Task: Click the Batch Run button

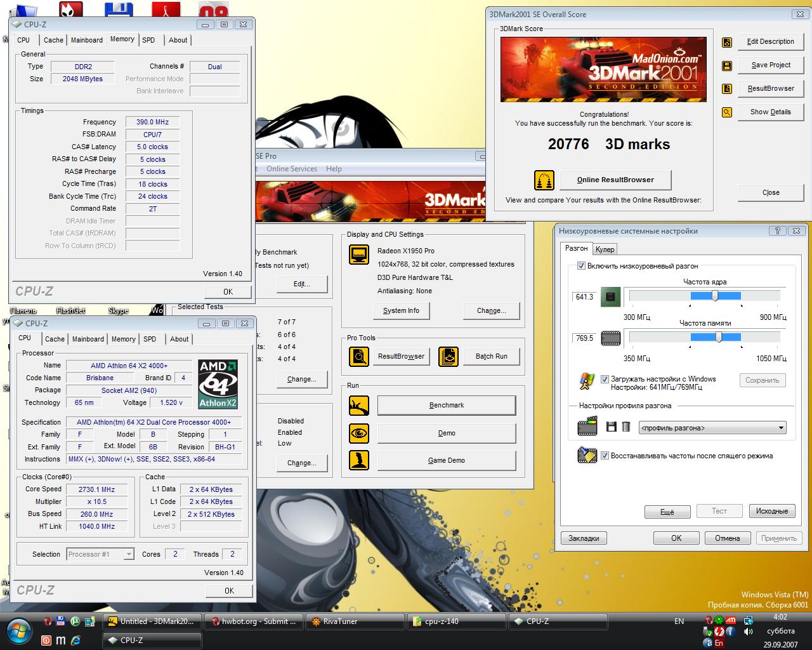Action: [x=492, y=356]
